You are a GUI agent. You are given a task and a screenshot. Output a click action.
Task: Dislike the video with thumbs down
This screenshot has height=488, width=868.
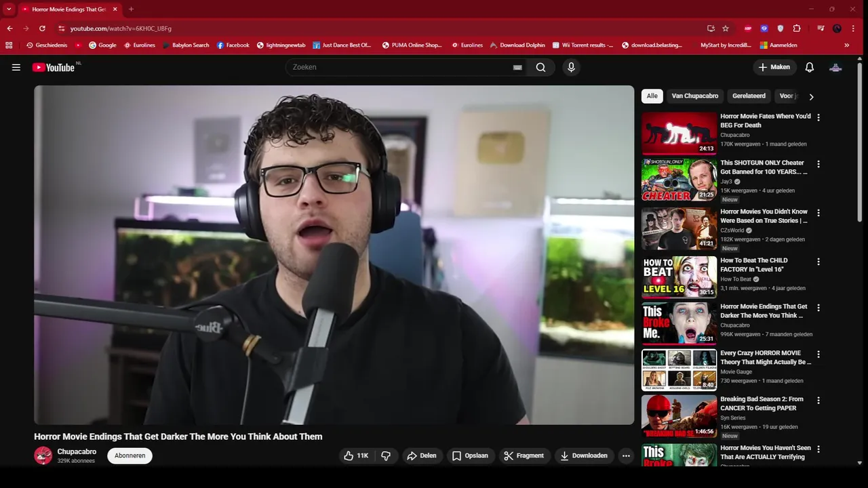coord(386,455)
